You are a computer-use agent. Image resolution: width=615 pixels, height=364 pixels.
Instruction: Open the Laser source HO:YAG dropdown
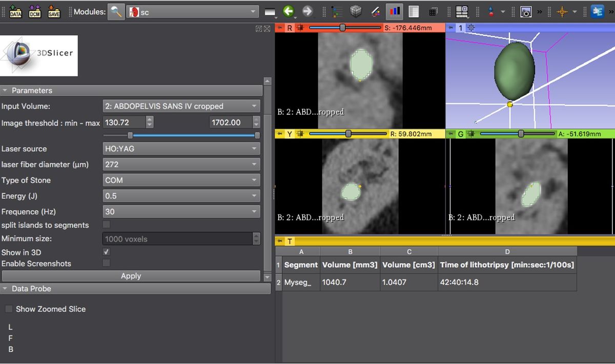point(180,148)
